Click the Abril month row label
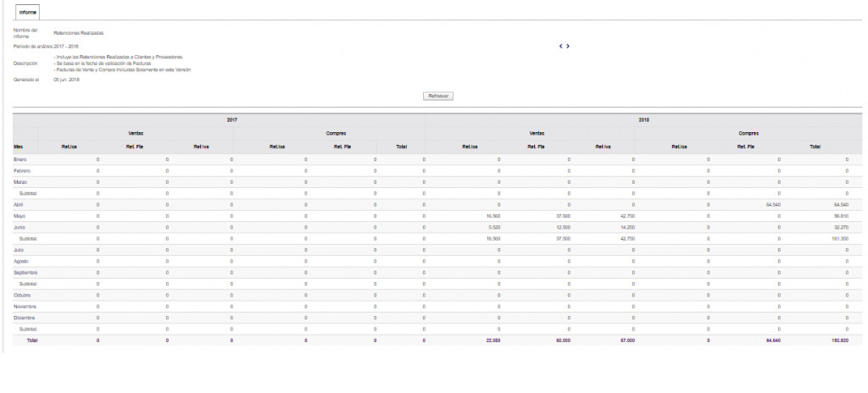 (19, 205)
